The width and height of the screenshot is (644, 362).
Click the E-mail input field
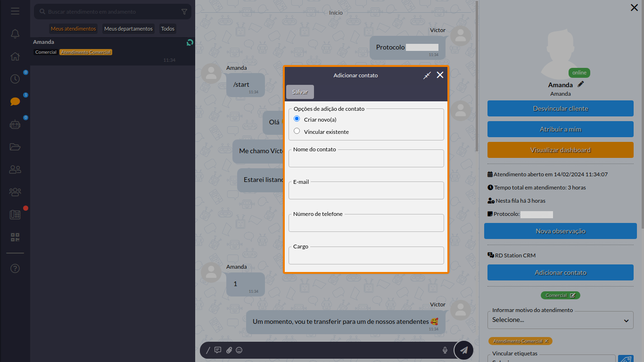click(366, 190)
